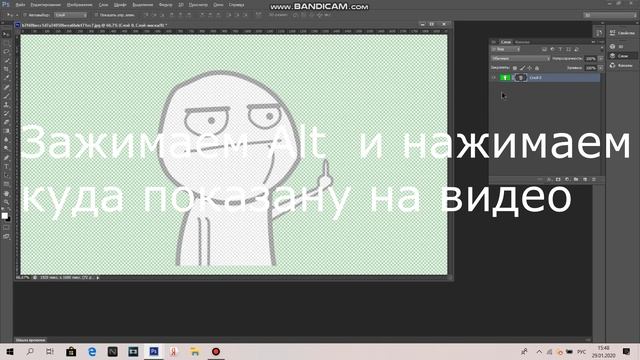The image size is (640, 360).
Task: Select the Hand tool
Action: (6, 193)
